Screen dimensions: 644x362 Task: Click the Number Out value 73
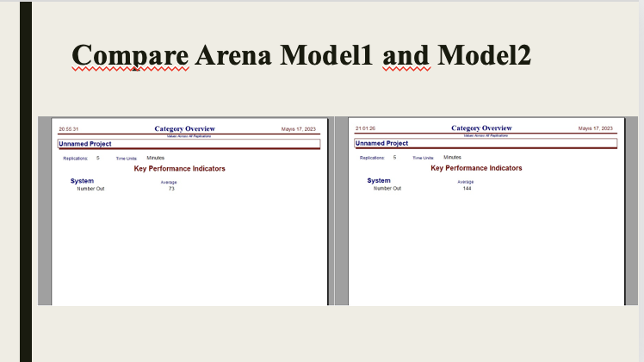[171, 189]
